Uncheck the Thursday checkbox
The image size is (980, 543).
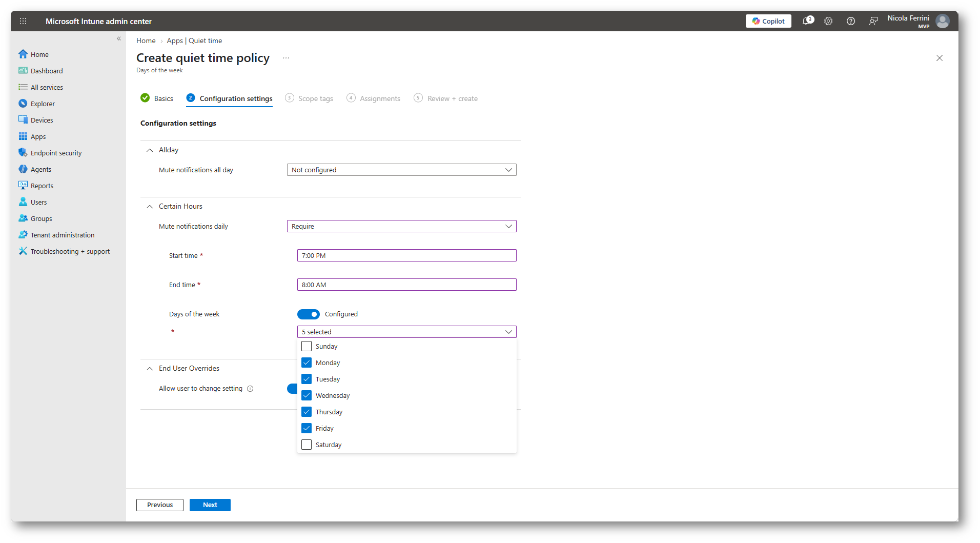click(307, 412)
